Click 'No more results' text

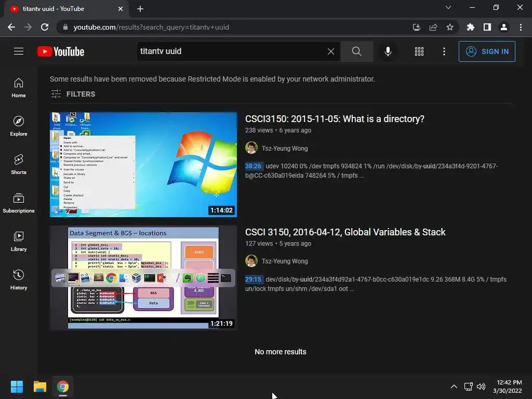[x=280, y=352]
